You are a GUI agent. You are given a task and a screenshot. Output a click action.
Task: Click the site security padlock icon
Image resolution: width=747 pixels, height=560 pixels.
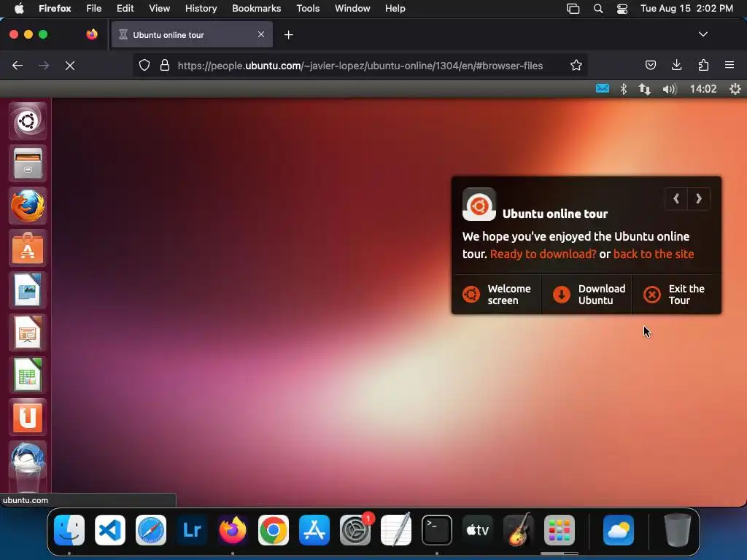tap(165, 65)
